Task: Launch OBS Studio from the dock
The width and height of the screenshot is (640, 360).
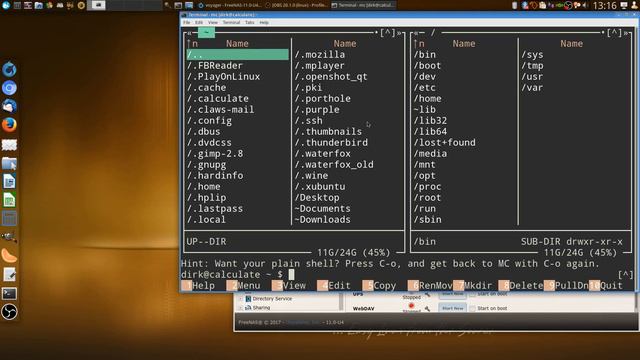Action: [9, 312]
